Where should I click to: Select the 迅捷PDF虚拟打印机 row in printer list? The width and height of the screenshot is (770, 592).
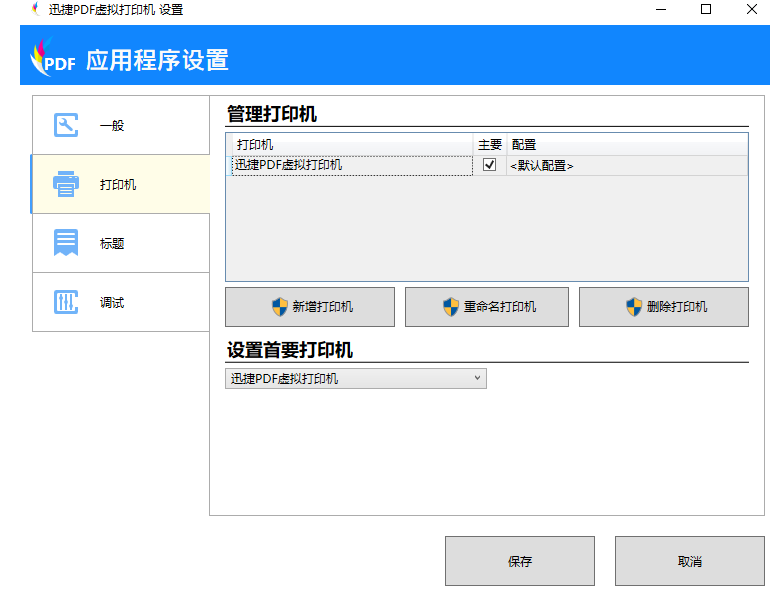(490, 166)
